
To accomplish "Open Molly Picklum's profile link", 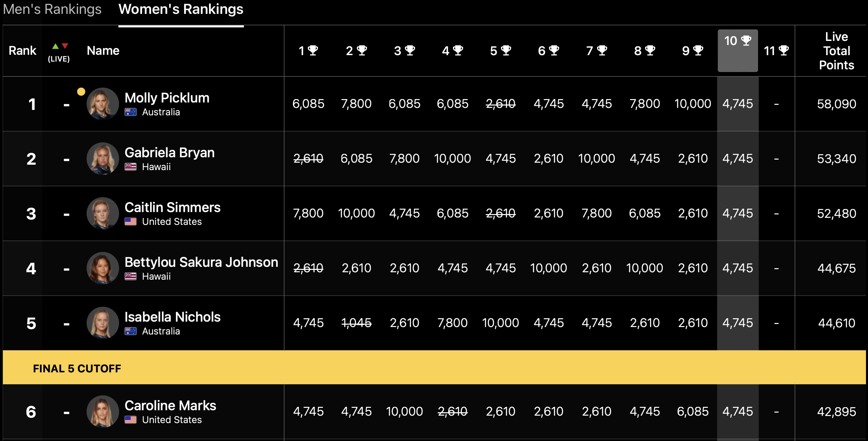I will click(x=167, y=98).
